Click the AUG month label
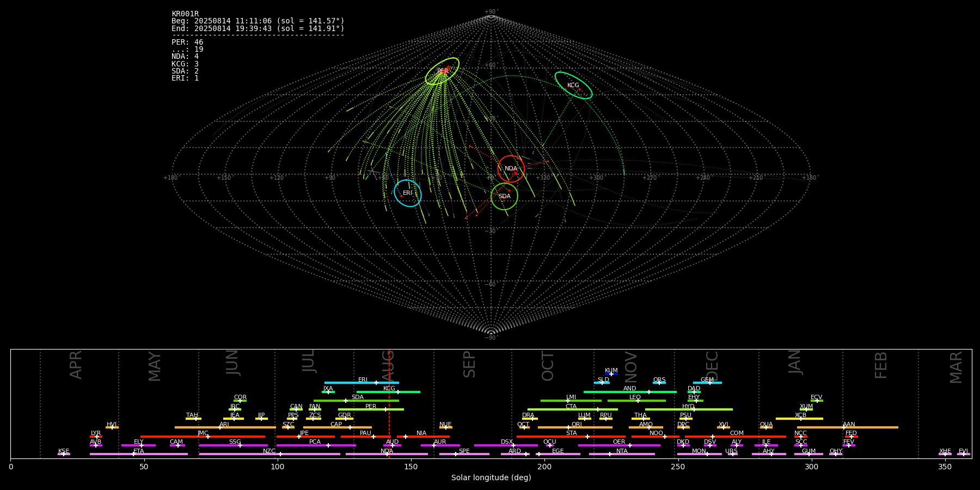 pos(388,366)
